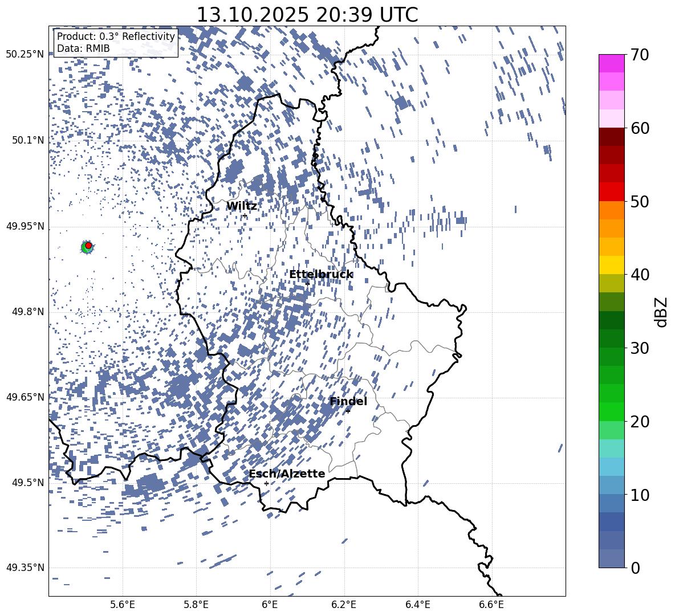The height and width of the screenshot is (616, 675).
Task: Click the Esch/Alzette cross marker
Action: click(x=266, y=483)
